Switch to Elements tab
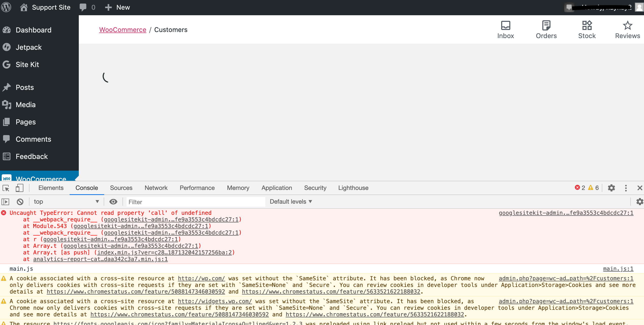Image resolution: width=644 pixels, height=325 pixels. pos(51,188)
